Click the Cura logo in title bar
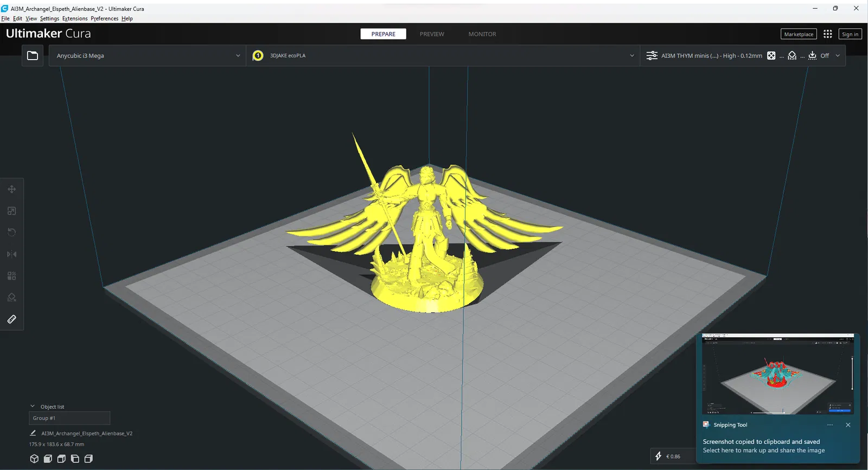Image resolution: width=868 pixels, height=470 pixels. tap(5, 9)
